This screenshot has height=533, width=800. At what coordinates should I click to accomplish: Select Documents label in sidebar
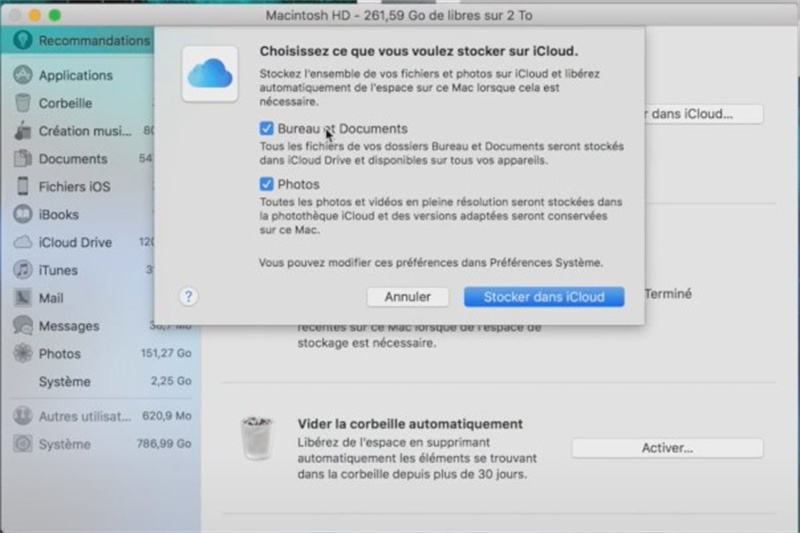[73, 159]
